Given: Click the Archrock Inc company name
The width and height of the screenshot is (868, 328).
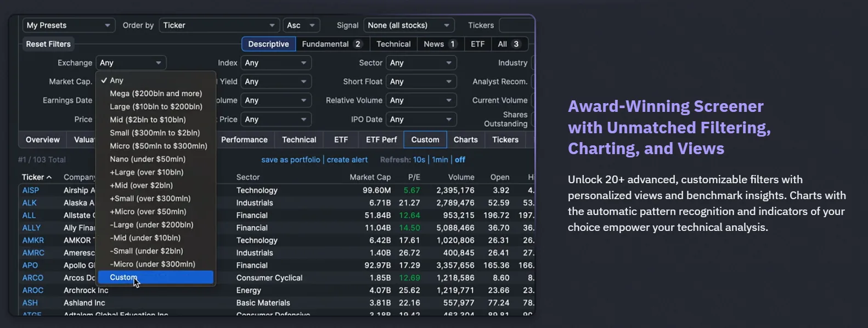Looking at the screenshot, I should click(x=86, y=290).
